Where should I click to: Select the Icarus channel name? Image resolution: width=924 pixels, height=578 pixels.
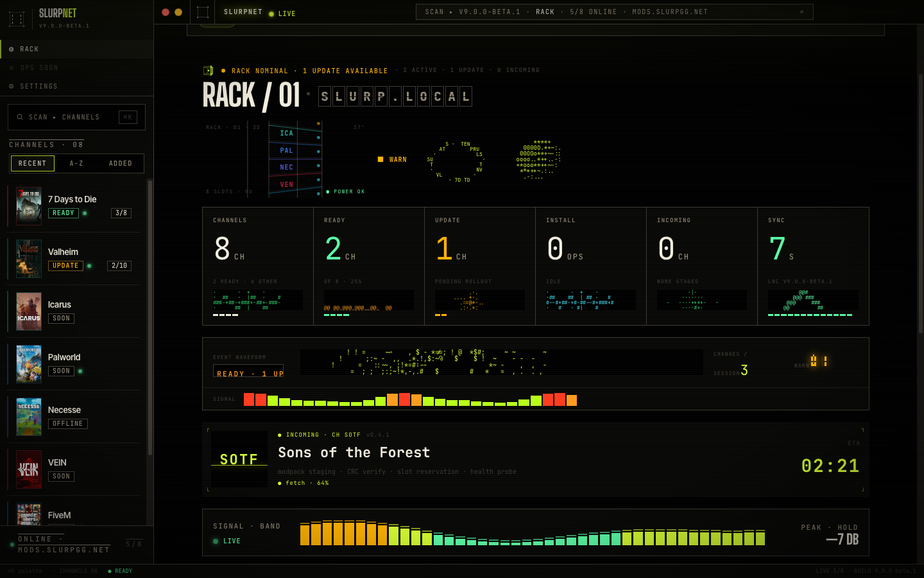pos(60,304)
